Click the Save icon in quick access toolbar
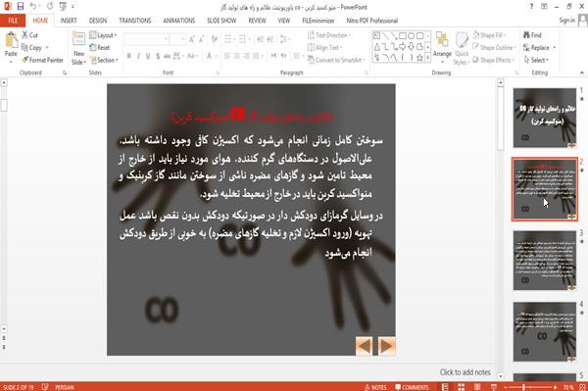Image resolution: width=588 pixels, height=391 pixels. (x=21, y=7)
